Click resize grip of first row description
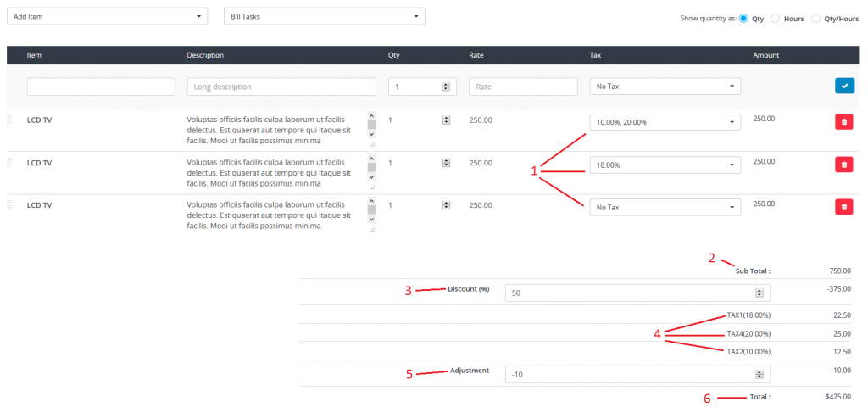 (x=371, y=145)
